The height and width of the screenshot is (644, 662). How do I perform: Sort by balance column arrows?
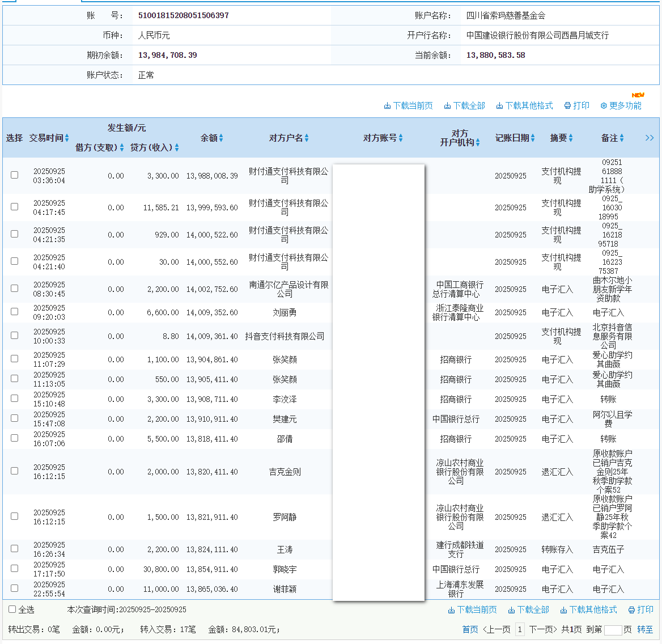pos(221,138)
